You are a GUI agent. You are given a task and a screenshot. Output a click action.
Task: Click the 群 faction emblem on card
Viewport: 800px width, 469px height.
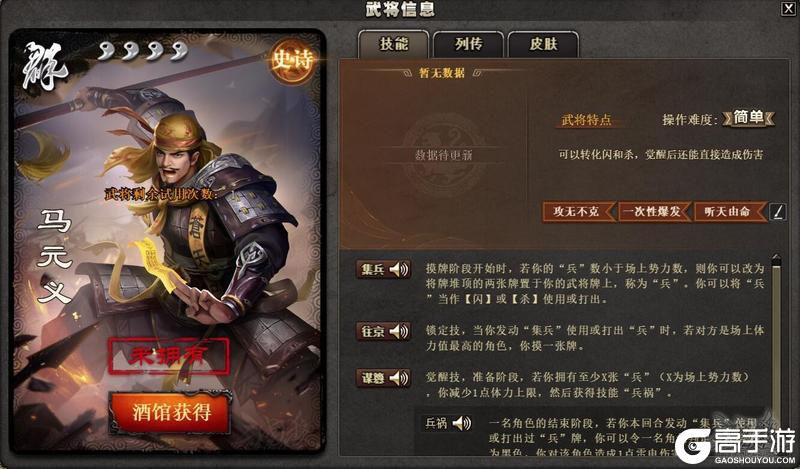click(44, 66)
